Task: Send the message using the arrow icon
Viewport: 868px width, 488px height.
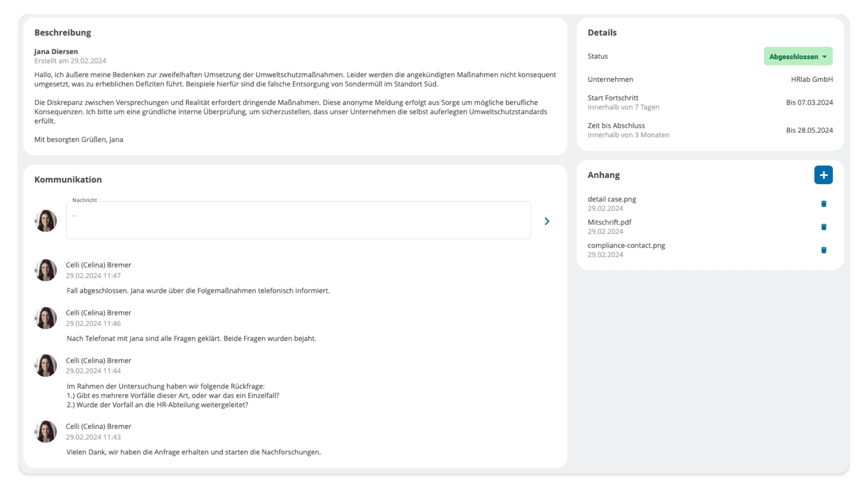Action: (547, 221)
